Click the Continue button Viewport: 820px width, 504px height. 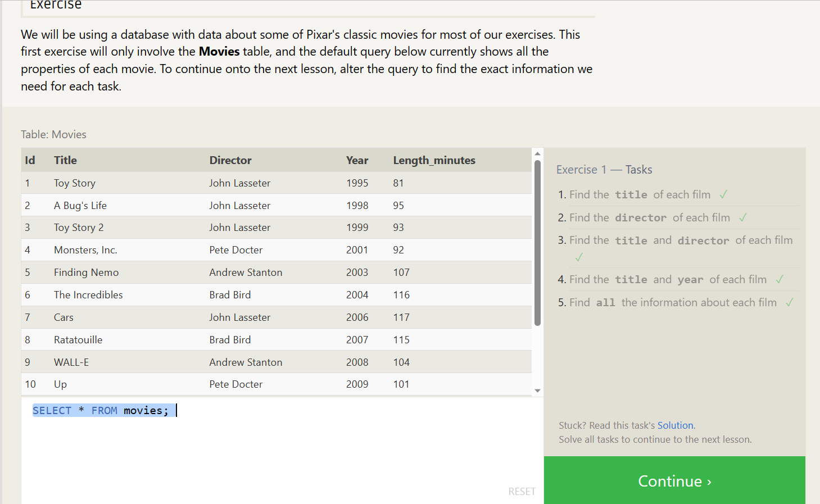pos(674,480)
